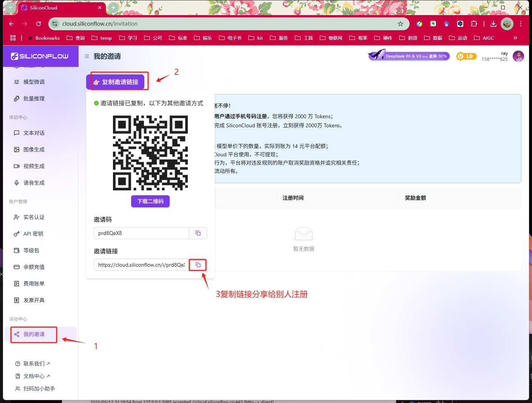Click the address bar URL

coord(100,24)
